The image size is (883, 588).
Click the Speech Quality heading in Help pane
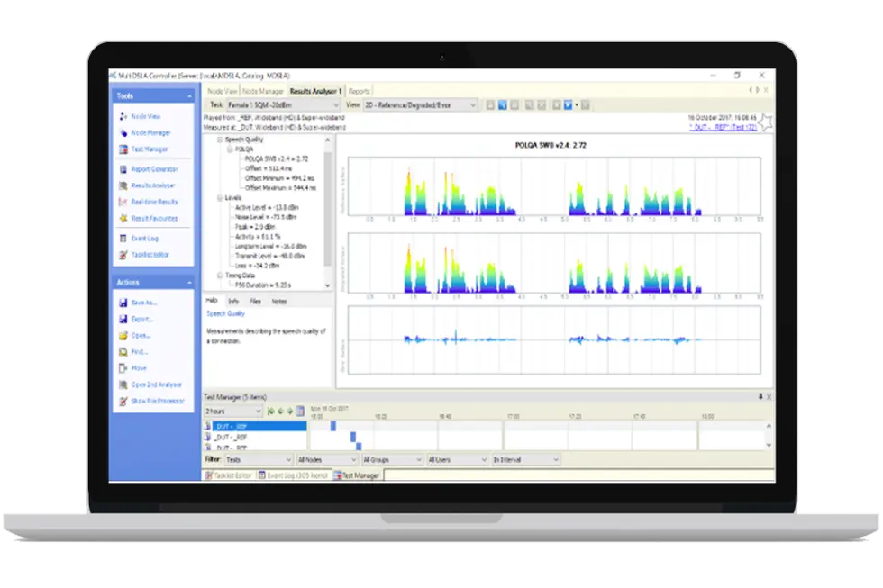tap(226, 314)
